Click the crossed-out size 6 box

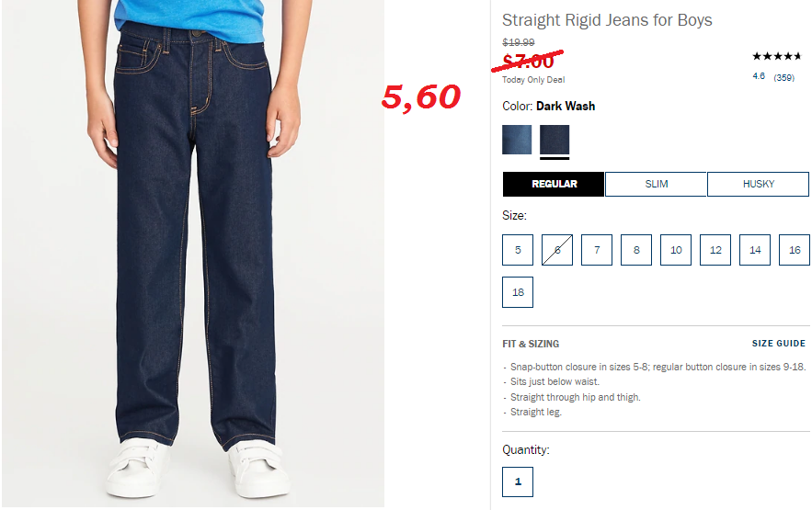click(557, 250)
